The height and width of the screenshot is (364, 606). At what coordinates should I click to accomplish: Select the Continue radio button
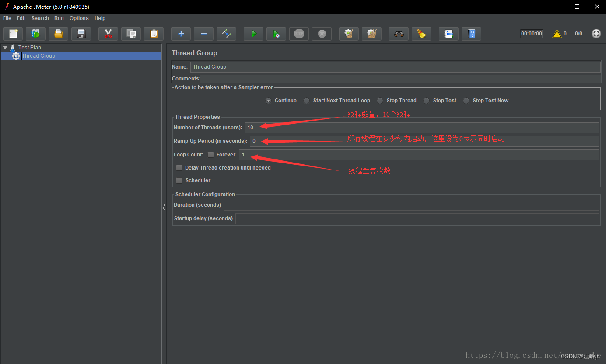[x=268, y=101]
